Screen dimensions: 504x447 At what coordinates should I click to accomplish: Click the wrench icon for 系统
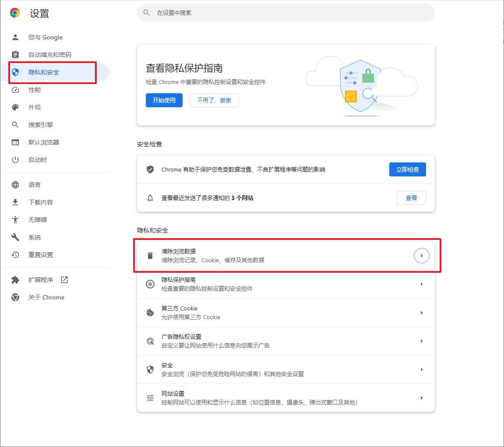pyautogui.click(x=15, y=237)
